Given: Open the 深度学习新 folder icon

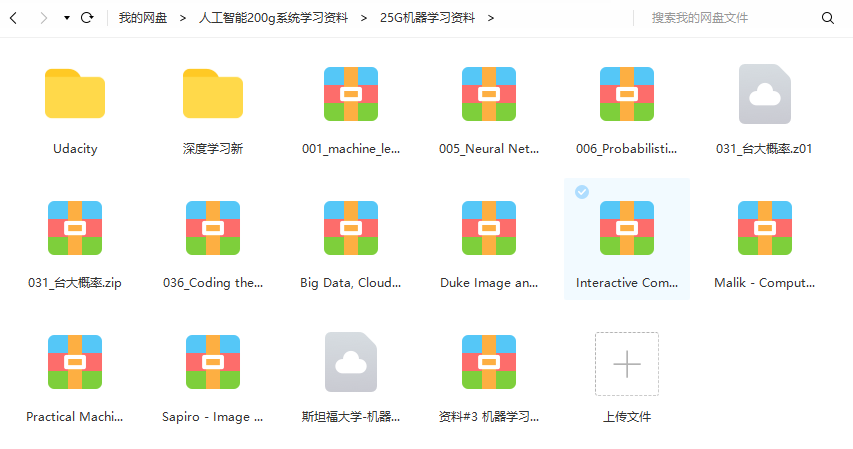Looking at the screenshot, I should tap(213, 94).
